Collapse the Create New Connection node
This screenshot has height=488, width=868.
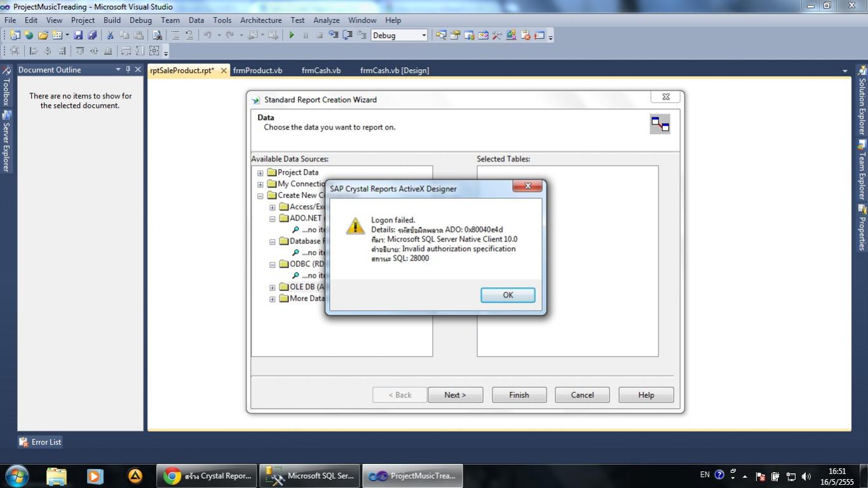point(261,196)
